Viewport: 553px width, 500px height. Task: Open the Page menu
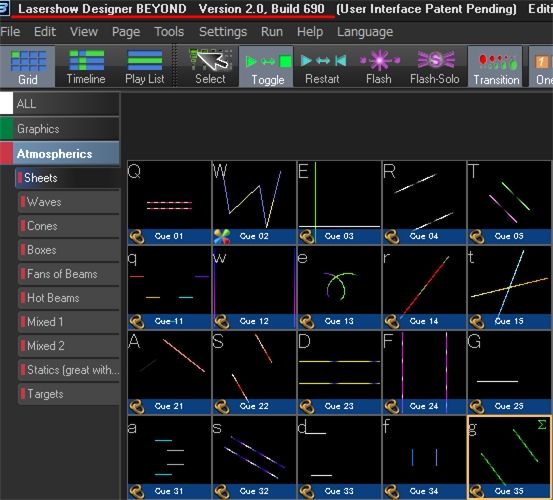coord(126,32)
